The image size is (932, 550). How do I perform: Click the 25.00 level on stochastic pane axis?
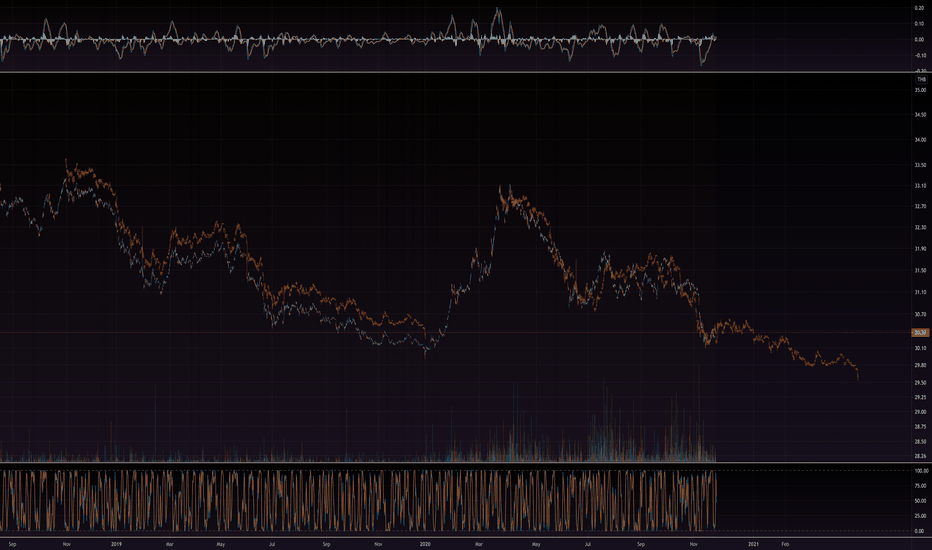pos(920,516)
